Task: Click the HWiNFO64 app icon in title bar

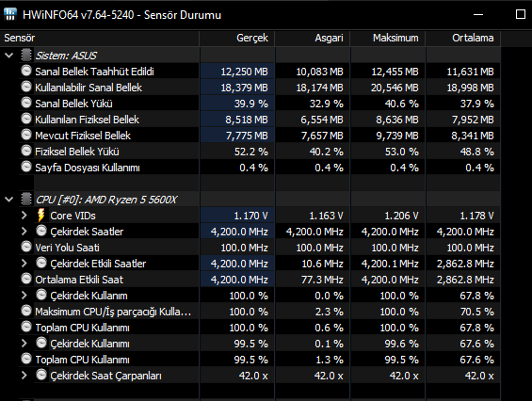Action: 9,14
